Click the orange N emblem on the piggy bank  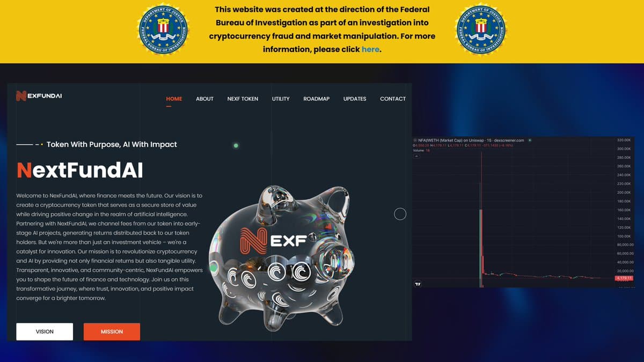[254, 241]
